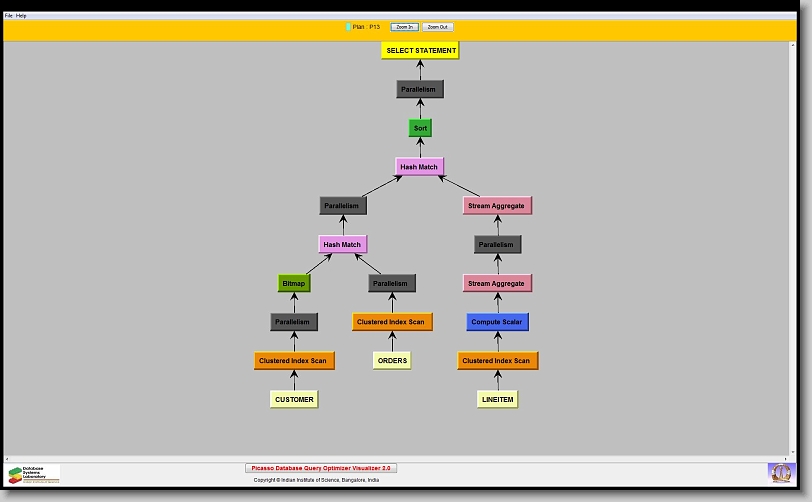
Task: Select the ORDERS table node
Action: pyautogui.click(x=392, y=360)
